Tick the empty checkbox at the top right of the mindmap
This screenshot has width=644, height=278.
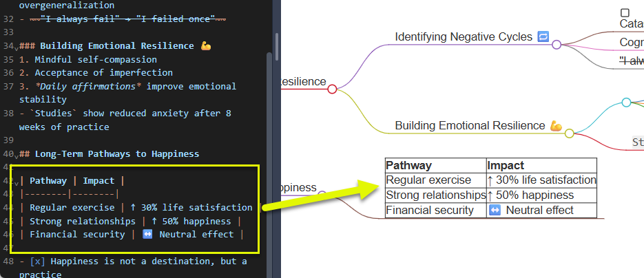pyautogui.click(x=625, y=12)
